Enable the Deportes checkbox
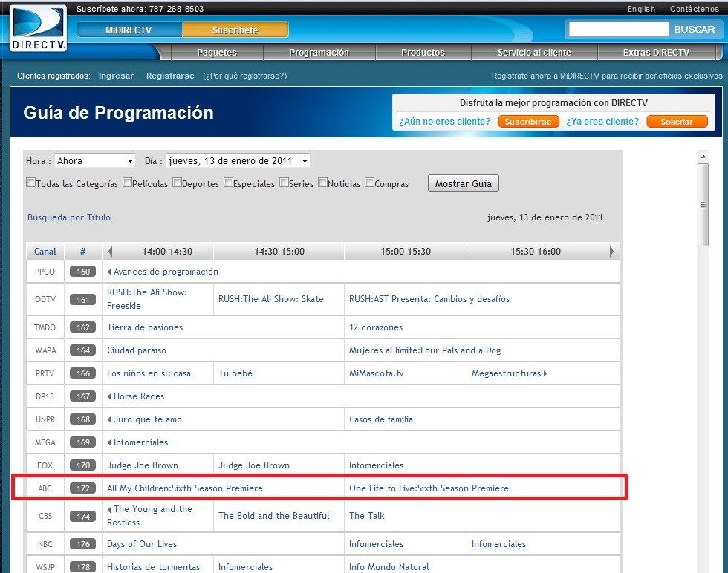Viewport: 728px width, 573px height. pos(177,183)
